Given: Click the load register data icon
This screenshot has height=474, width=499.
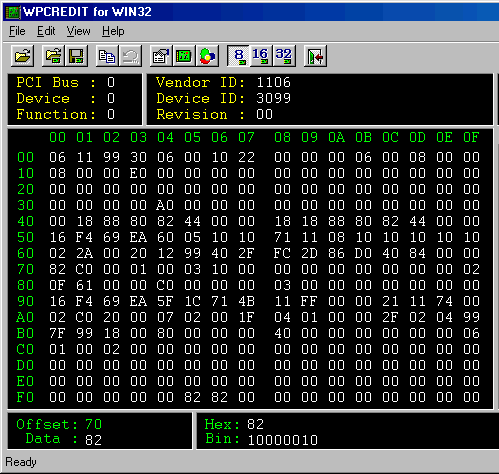Looking at the screenshot, I should 53,56.
